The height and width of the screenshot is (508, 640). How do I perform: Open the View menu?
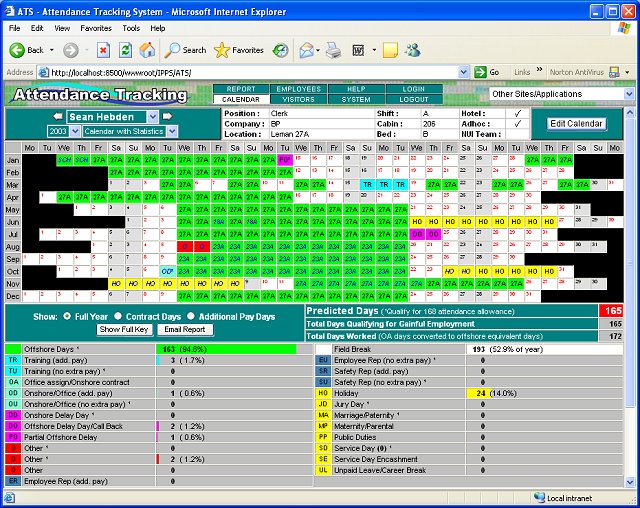coord(62,28)
